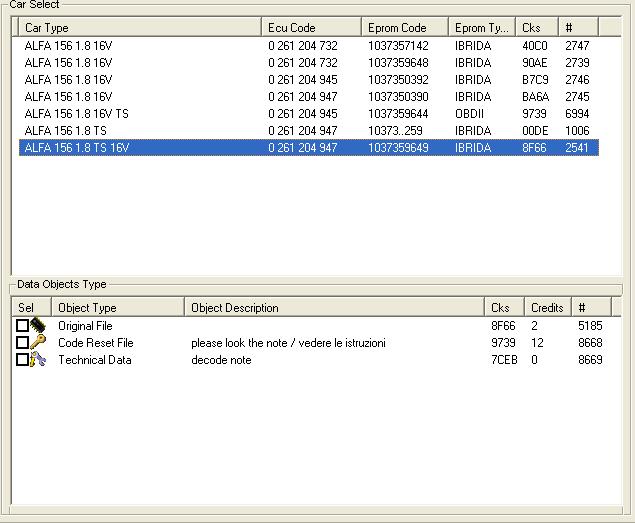The image size is (635, 523).
Task: Check the Technical Data checkbox
Action: 23,360
